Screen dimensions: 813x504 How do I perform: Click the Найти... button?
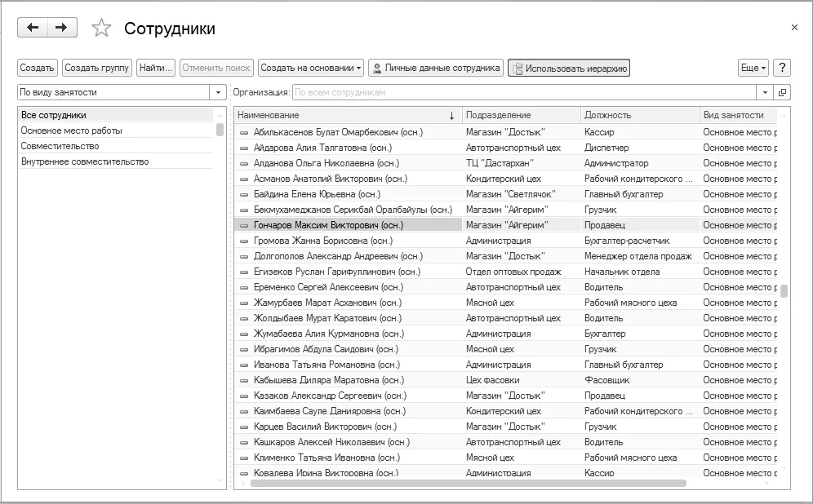tap(156, 68)
